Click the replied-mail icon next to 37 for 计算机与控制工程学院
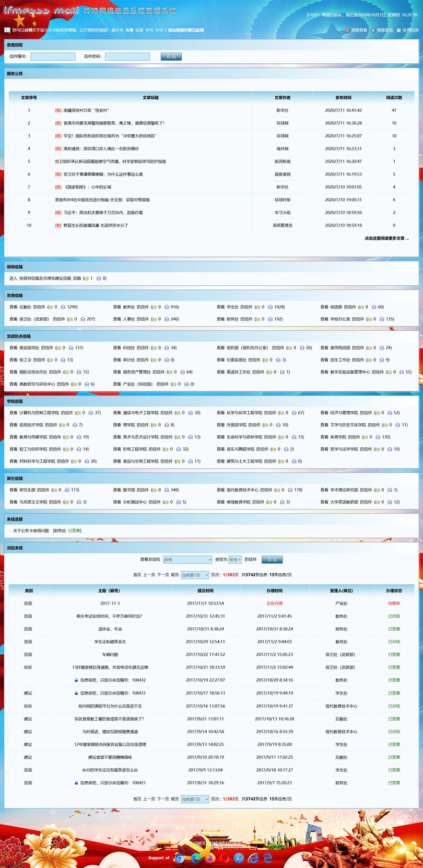This screenshot has width=423, height=868. 91,413
